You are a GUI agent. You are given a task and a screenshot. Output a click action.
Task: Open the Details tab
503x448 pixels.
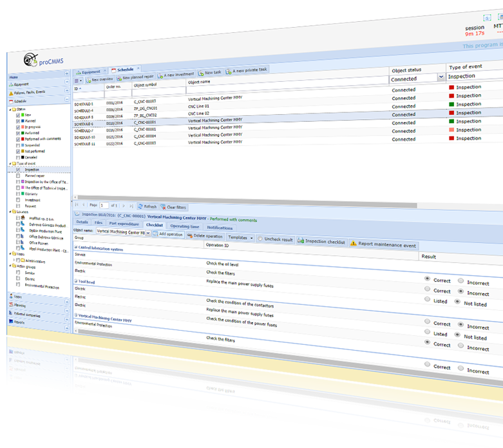tap(82, 222)
